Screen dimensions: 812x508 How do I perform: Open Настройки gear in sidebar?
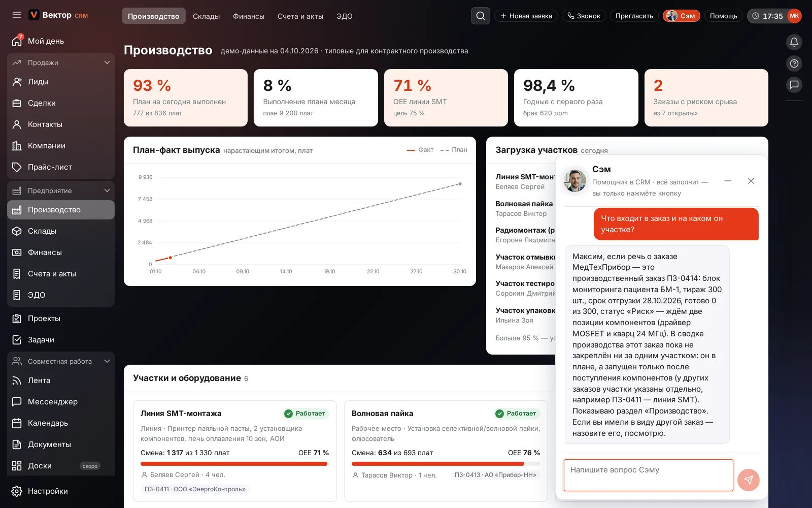coord(17,491)
